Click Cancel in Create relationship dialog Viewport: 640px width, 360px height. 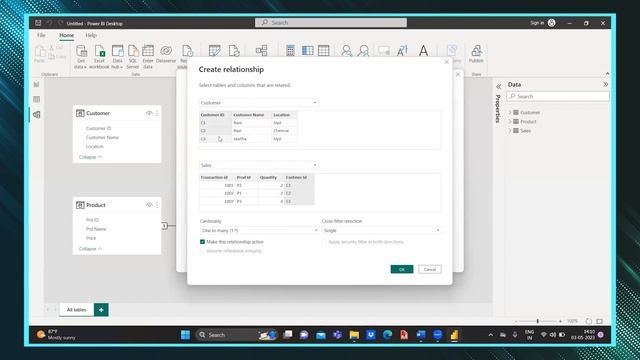point(430,269)
